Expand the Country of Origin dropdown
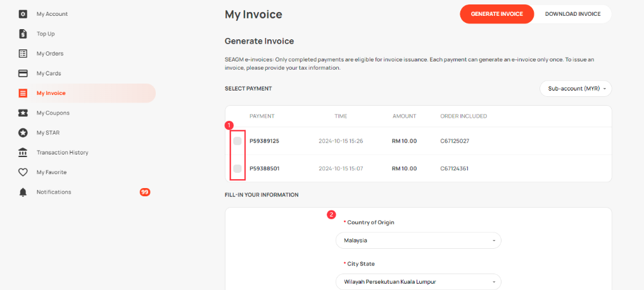Screen dimensions: 644x290 (x=418, y=241)
